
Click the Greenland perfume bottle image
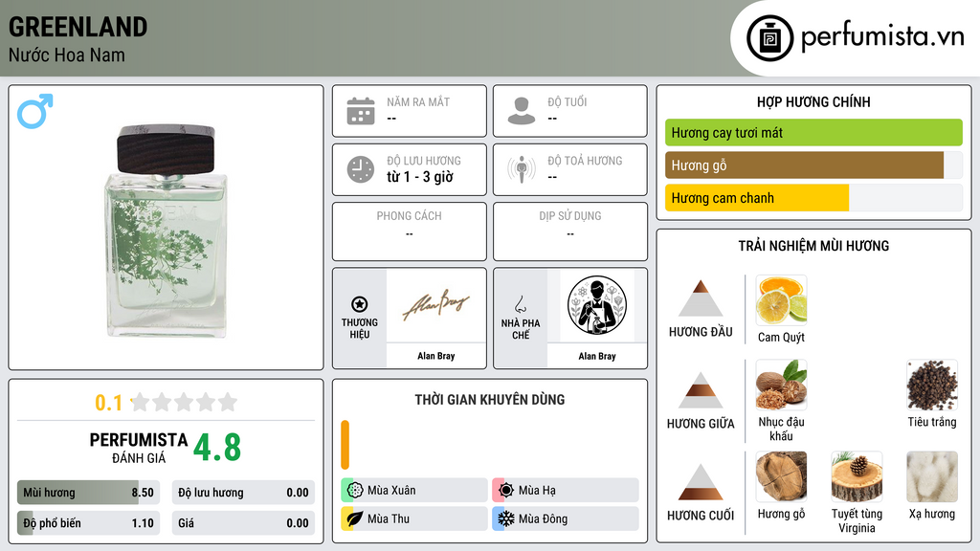click(x=167, y=231)
